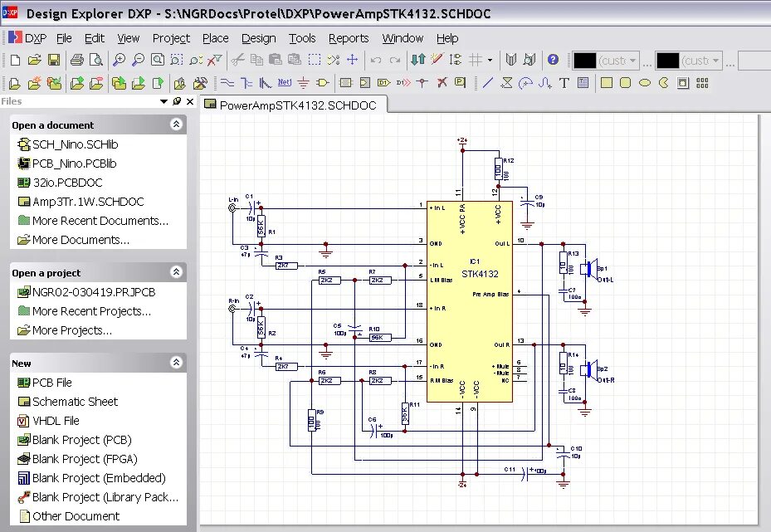Click the New document icon in toolbar
The width and height of the screenshot is (771, 532).
(x=15, y=60)
